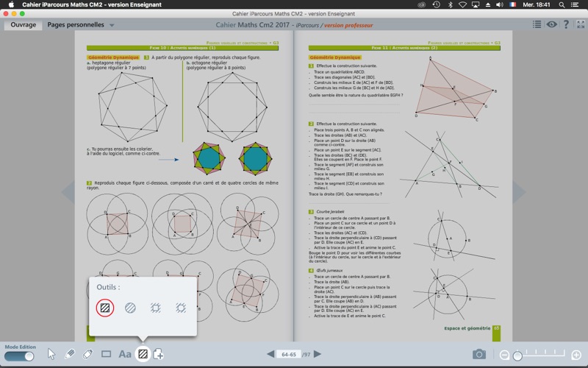The height and width of the screenshot is (368, 588).
Task: Take a snapshot with the camera icon
Action: (x=479, y=354)
